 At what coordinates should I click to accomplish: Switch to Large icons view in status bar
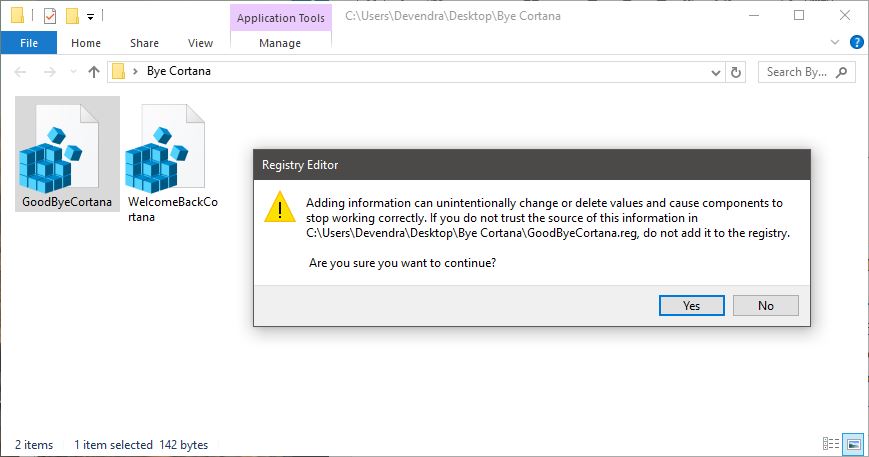tap(854, 444)
